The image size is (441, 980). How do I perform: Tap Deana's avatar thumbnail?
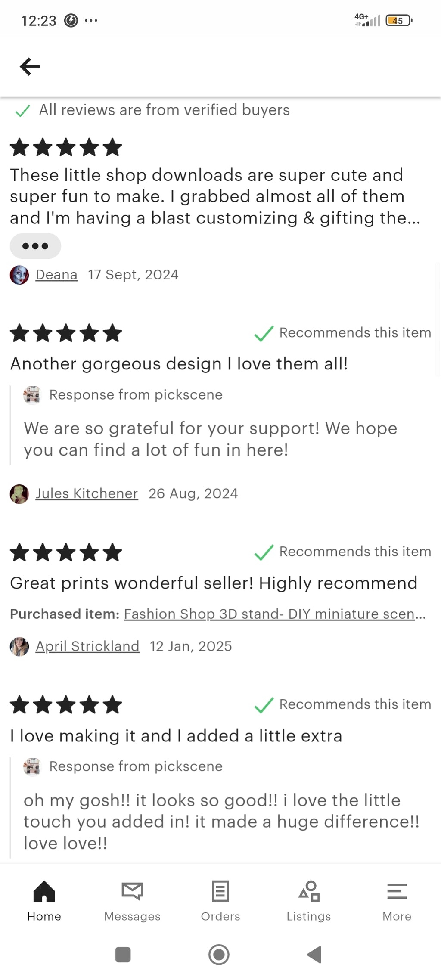click(19, 275)
